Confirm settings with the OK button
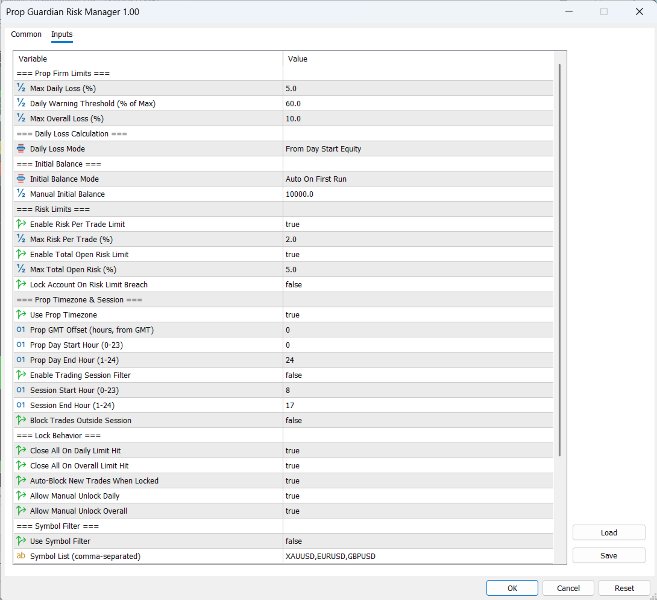 (512, 588)
